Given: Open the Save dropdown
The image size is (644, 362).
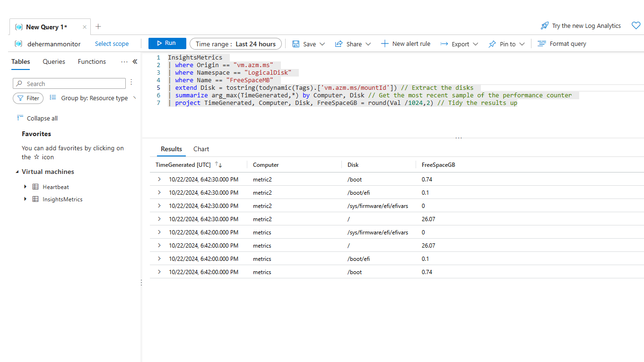Looking at the screenshot, I should tap(322, 44).
